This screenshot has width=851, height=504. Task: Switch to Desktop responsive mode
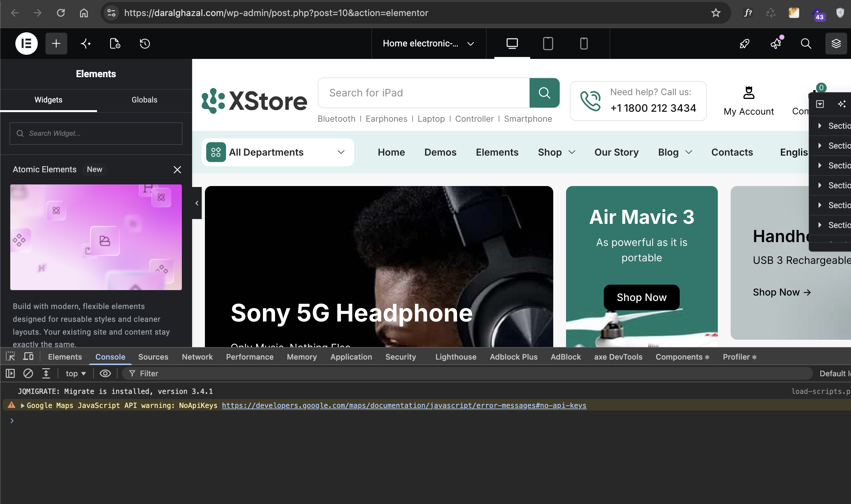tap(512, 44)
